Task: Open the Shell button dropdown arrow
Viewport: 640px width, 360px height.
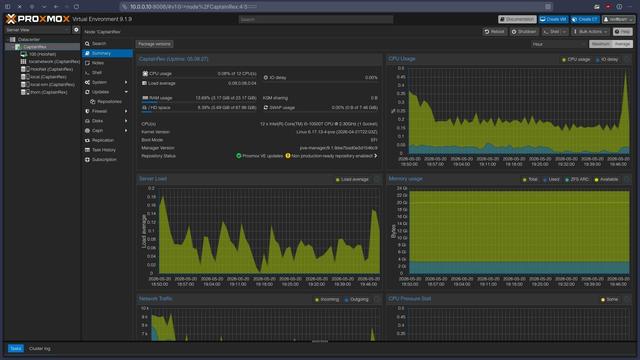Action: [564, 31]
